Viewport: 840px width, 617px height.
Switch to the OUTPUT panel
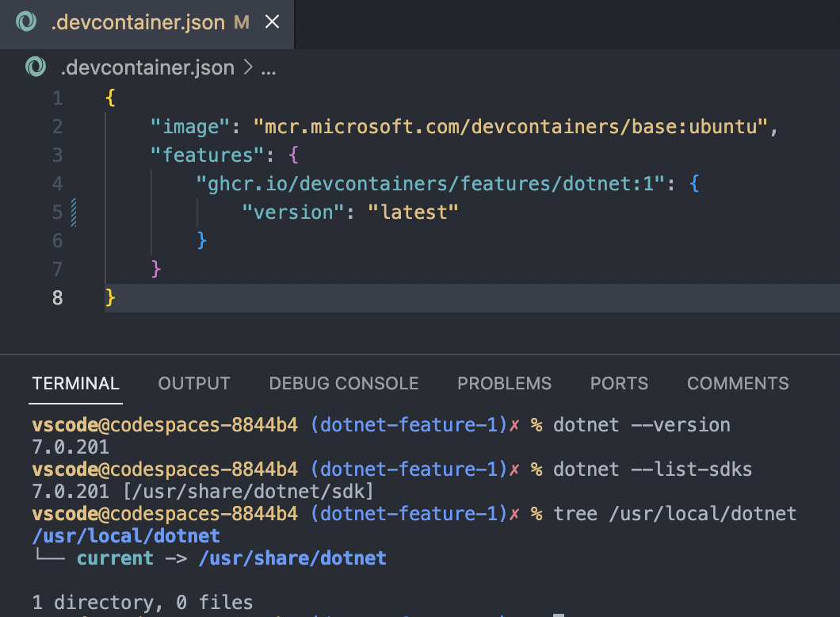pos(193,383)
